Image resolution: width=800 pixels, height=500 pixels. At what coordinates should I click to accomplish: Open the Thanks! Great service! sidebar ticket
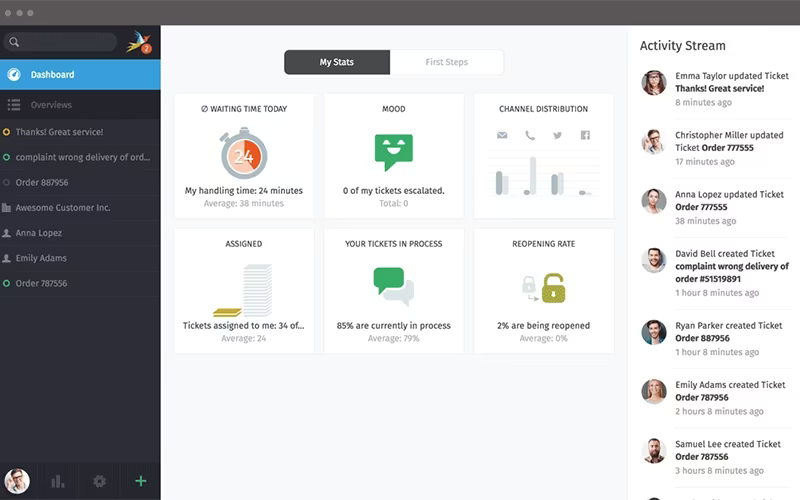coord(80,132)
